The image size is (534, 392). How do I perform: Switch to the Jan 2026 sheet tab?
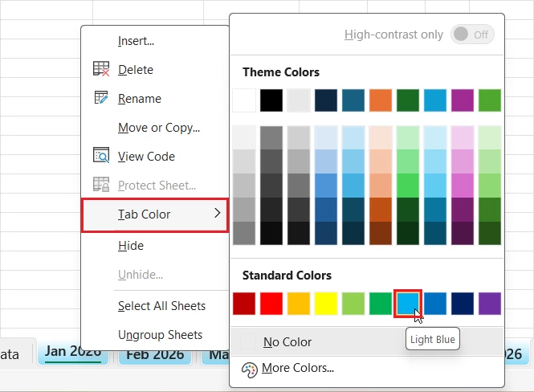point(73,353)
